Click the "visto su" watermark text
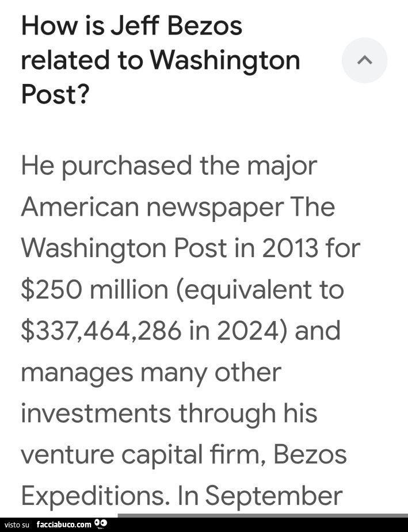The height and width of the screenshot is (532, 408). pyautogui.click(x=17, y=525)
